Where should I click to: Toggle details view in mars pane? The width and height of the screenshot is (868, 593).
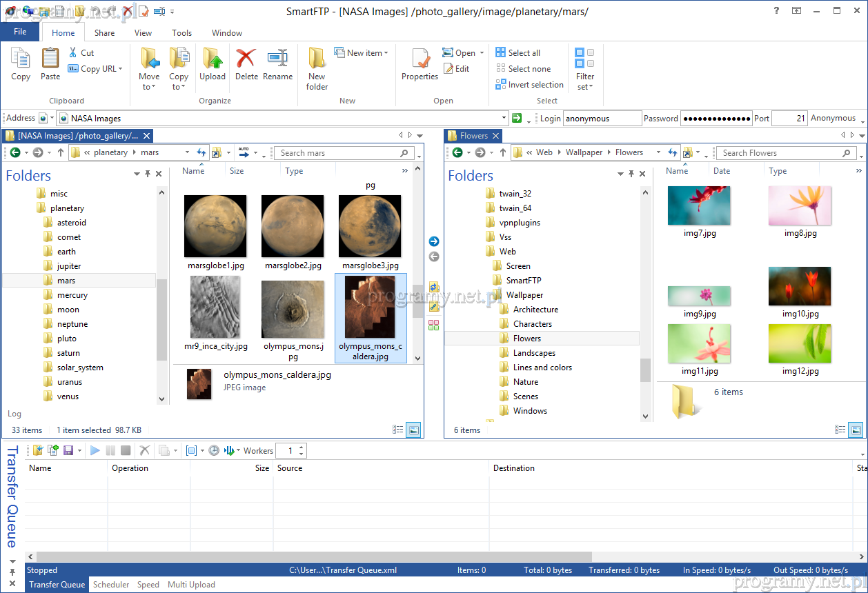click(x=398, y=430)
